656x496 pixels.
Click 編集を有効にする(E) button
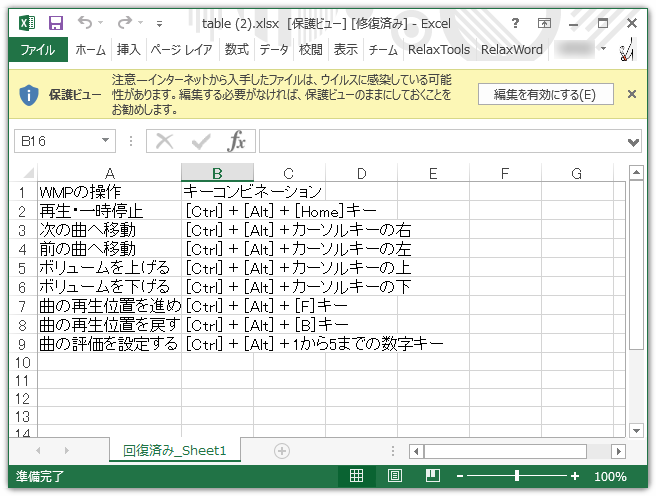click(546, 95)
